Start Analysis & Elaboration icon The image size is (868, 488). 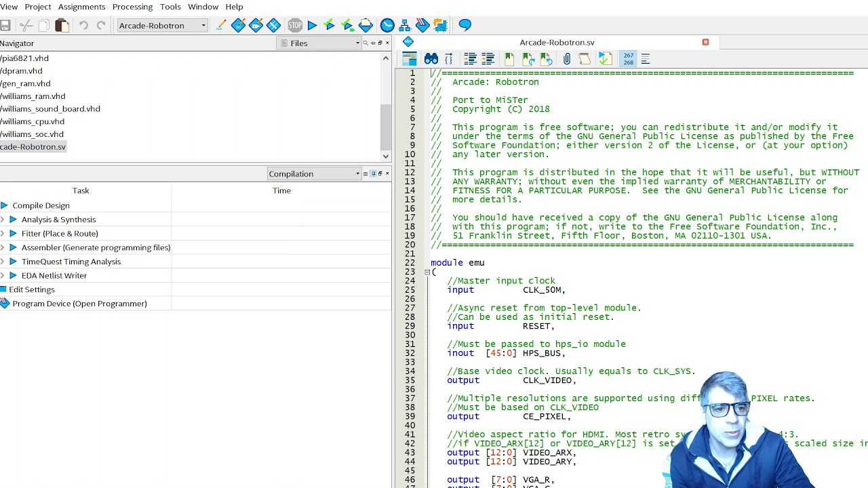coord(330,26)
